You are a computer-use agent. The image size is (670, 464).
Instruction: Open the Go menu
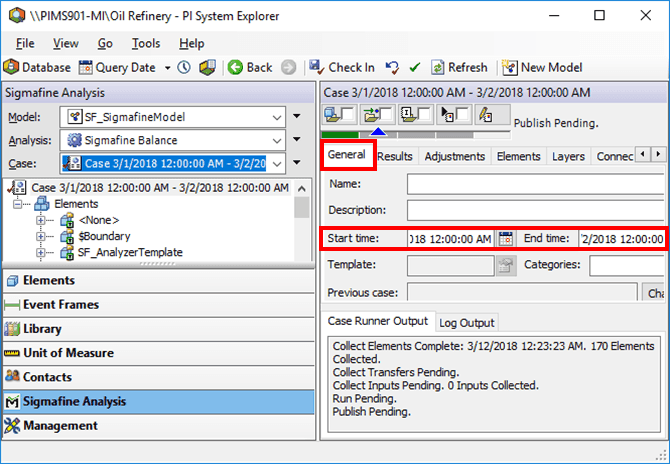[x=105, y=43]
